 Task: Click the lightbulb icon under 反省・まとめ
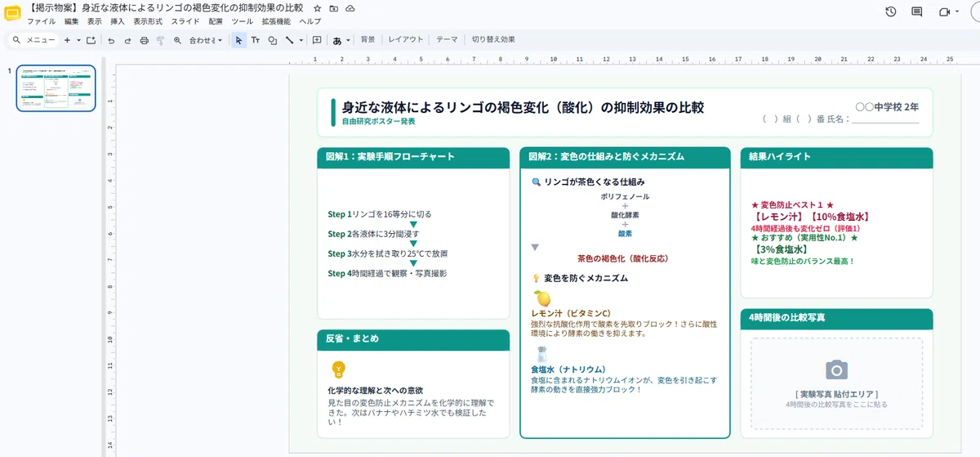[x=338, y=370]
